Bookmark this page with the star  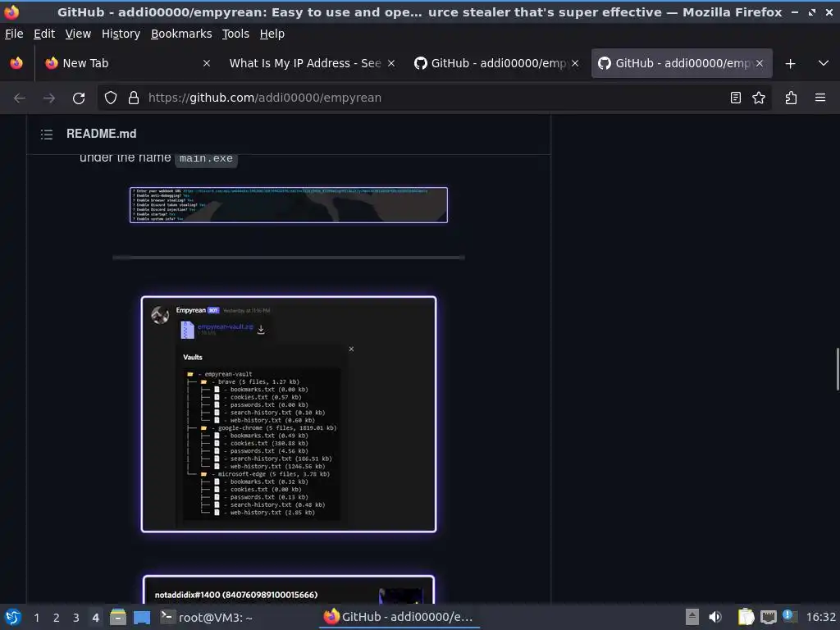point(759,98)
